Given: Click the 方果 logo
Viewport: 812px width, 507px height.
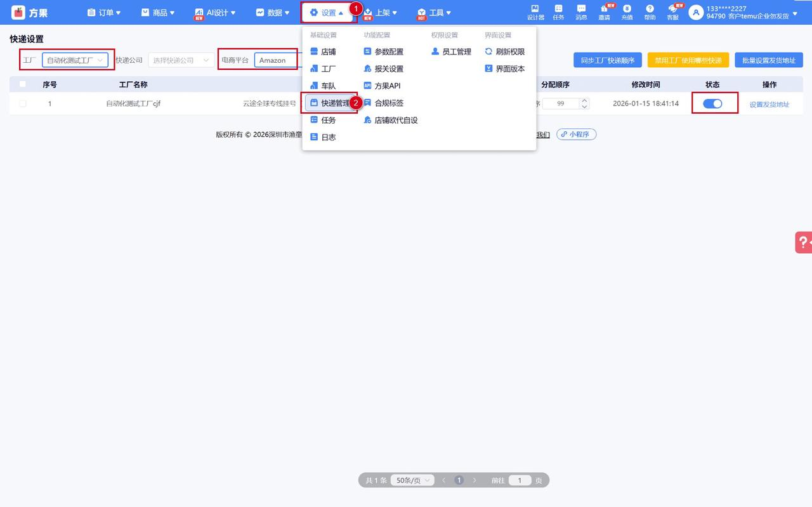Looking at the screenshot, I should pyautogui.click(x=29, y=13).
